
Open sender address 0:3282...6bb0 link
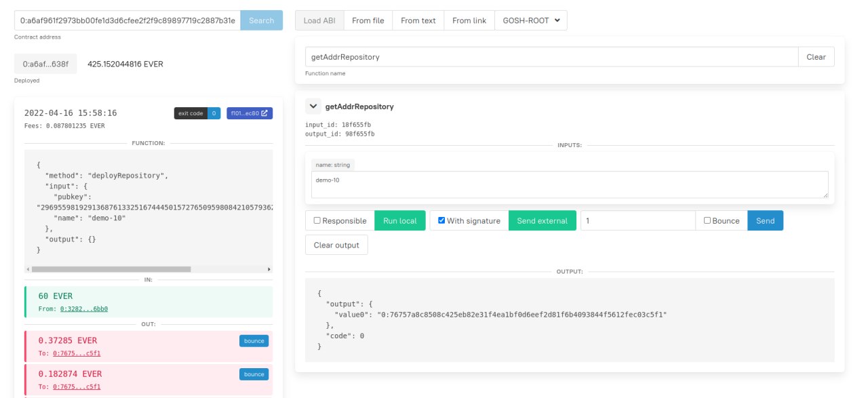coord(84,309)
